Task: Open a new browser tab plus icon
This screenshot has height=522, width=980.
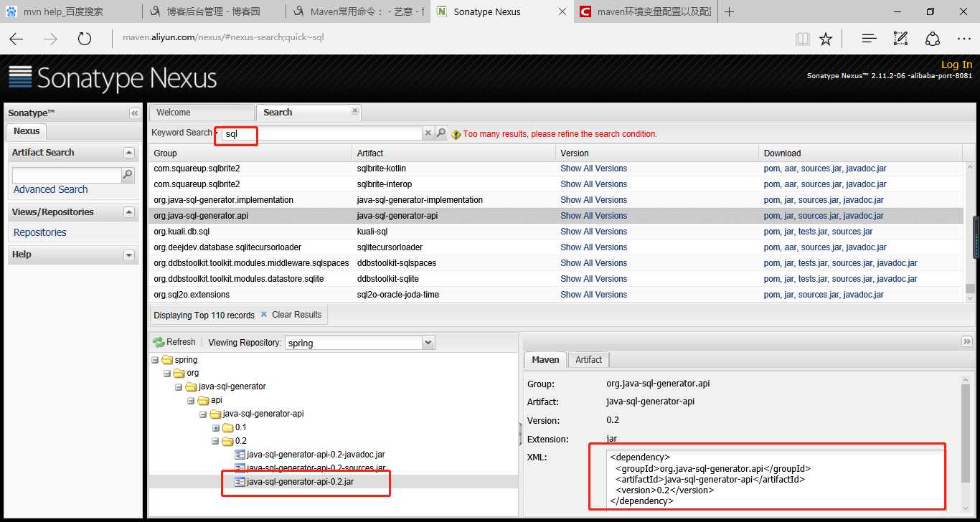Action: click(x=730, y=11)
